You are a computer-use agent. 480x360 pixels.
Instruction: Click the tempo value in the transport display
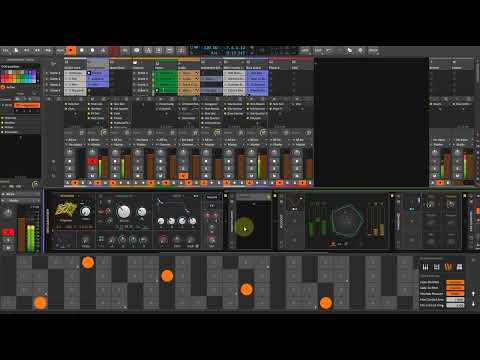click(210, 48)
